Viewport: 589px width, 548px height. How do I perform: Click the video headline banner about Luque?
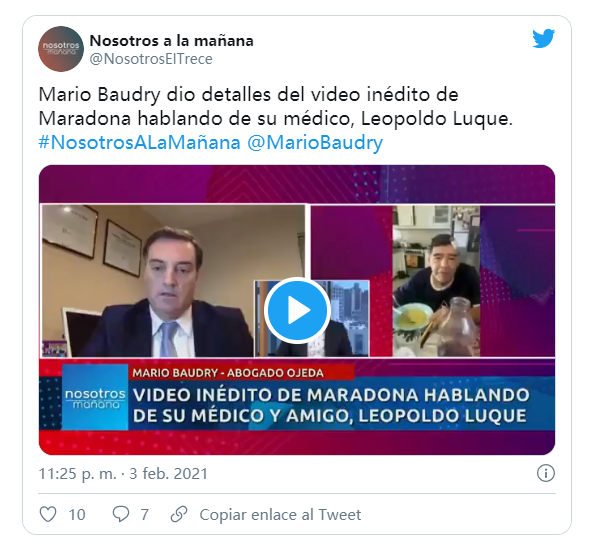[x=331, y=405]
